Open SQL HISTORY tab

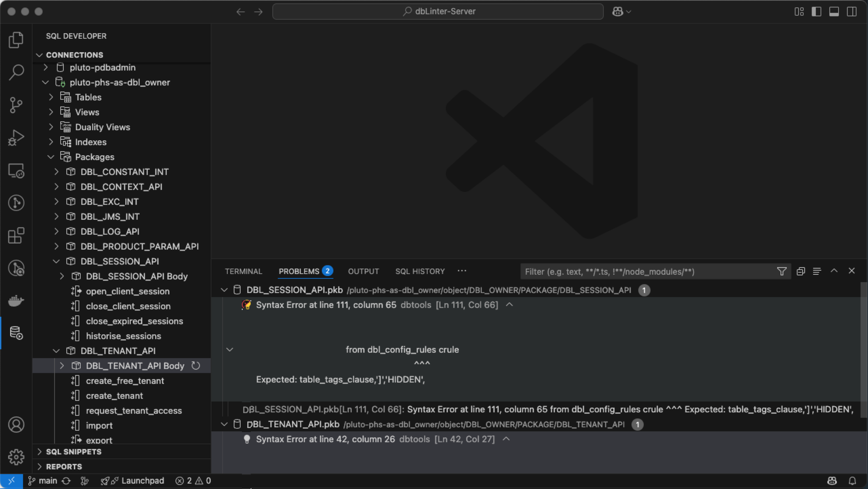420,271
